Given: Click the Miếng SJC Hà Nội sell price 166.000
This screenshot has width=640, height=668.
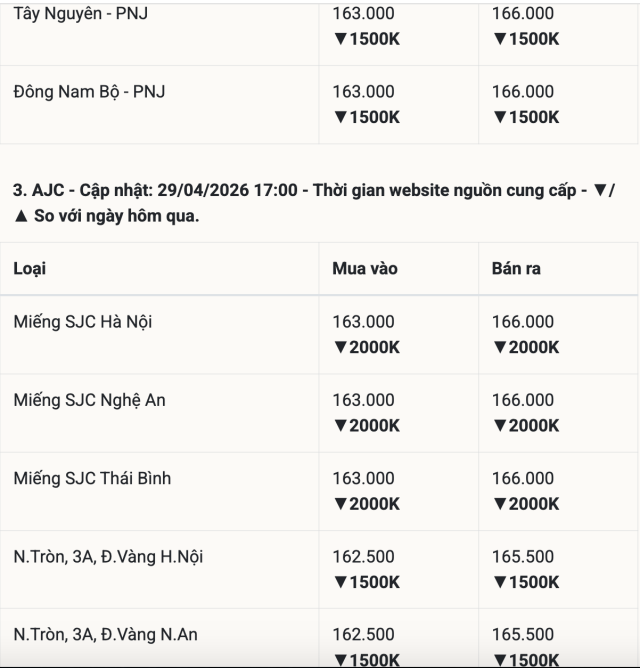Looking at the screenshot, I should (522, 322).
